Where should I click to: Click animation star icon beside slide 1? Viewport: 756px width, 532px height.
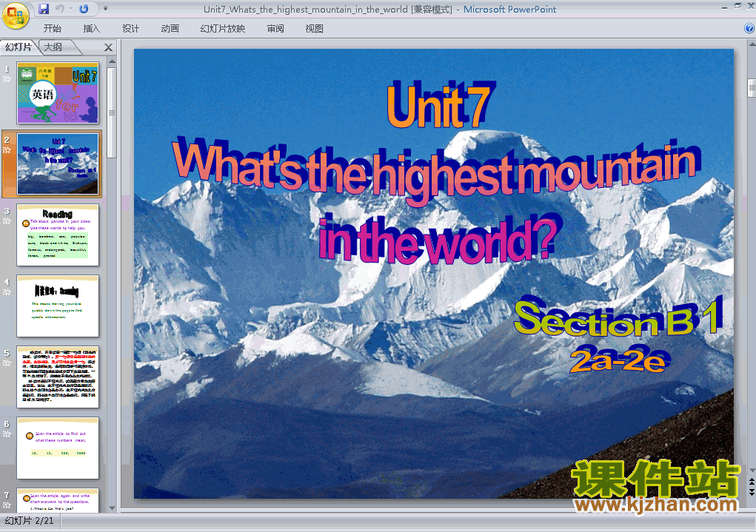7,79
